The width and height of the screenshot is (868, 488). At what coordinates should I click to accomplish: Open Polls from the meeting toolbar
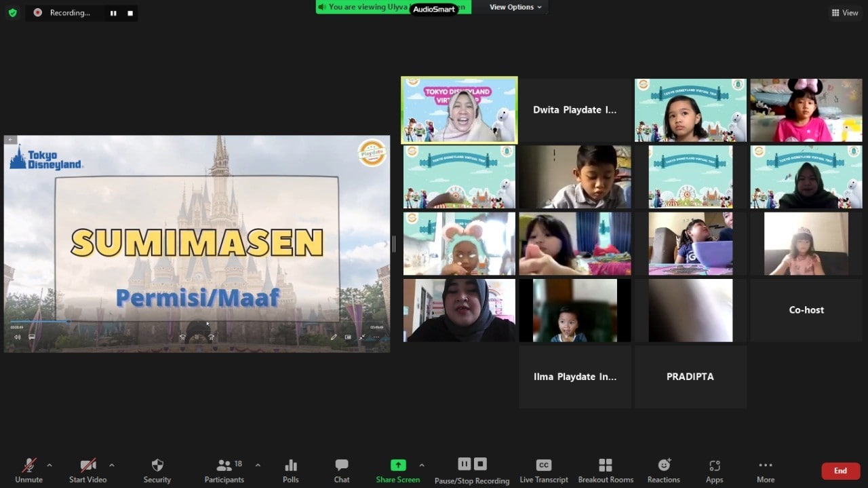pyautogui.click(x=291, y=470)
